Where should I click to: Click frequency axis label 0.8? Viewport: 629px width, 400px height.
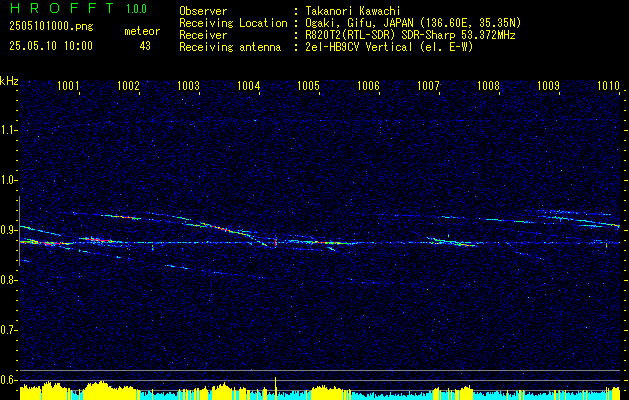(9, 280)
